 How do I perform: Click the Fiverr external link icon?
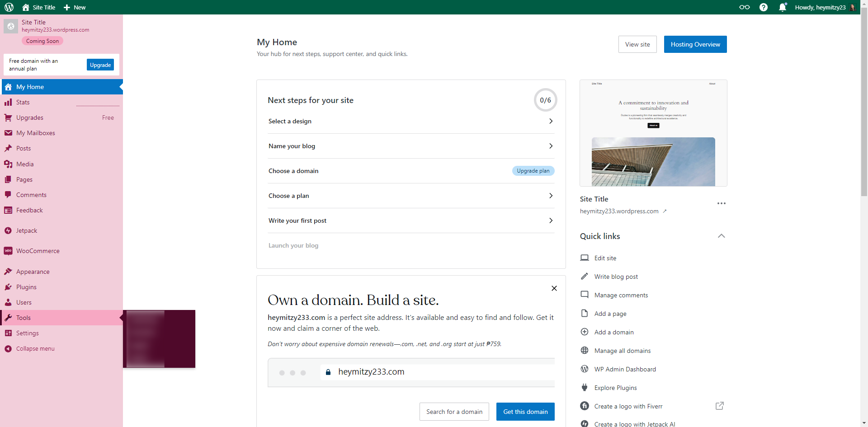click(x=720, y=406)
